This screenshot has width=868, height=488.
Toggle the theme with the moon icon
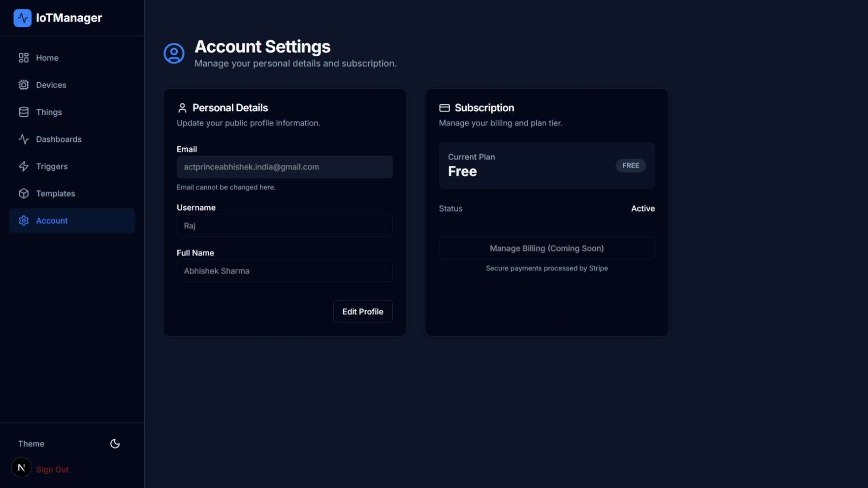115,444
